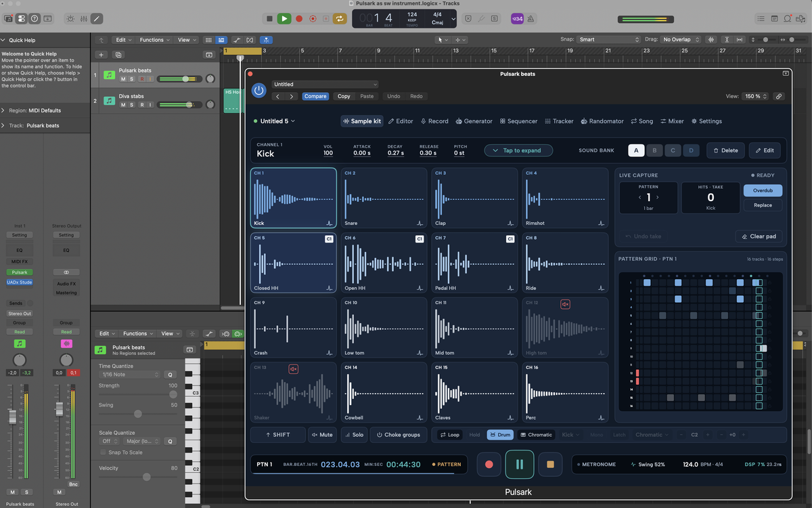Toggle Chromatic mode in Pulsark

tap(536, 435)
